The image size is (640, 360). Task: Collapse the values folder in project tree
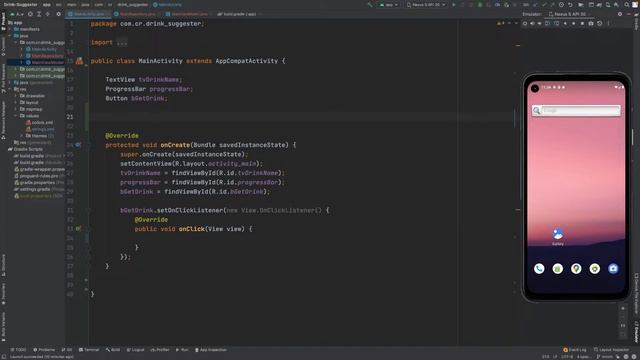pyautogui.click(x=16, y=116)
